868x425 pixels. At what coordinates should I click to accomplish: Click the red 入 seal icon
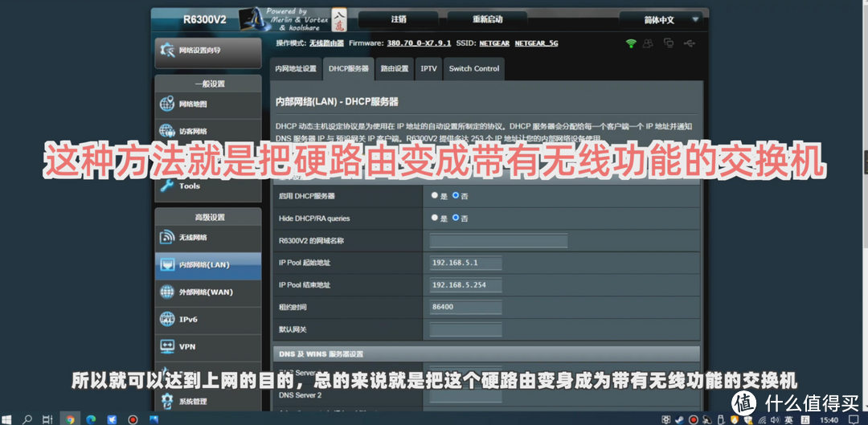pos(339,19)
